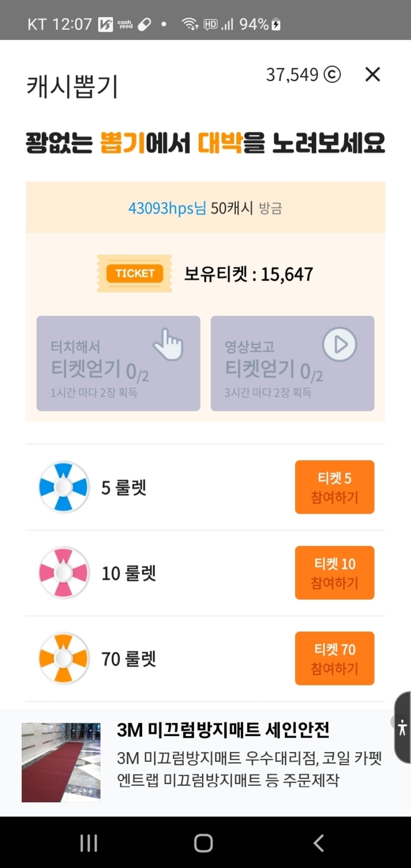Image resolution: width=411 pixels, height=868 pixels.
Task: Open the accessibility floating button
Action: (402, 727)
